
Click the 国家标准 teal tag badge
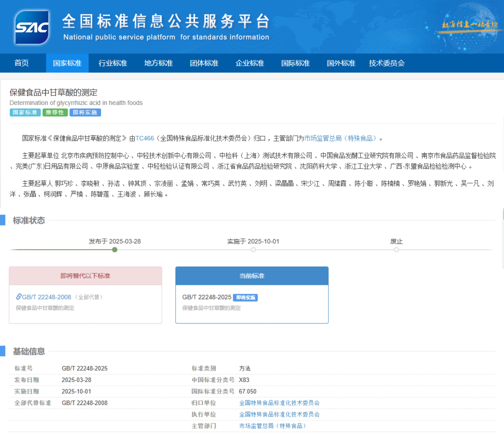click(25, 112)
